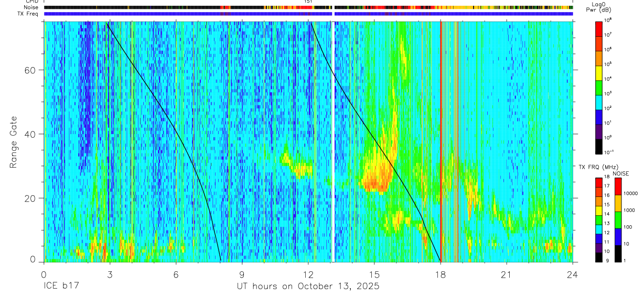The image size is (644, 297).
Task: Click the '1000' label on the NOISE legend
Action: tap(630, 211)
